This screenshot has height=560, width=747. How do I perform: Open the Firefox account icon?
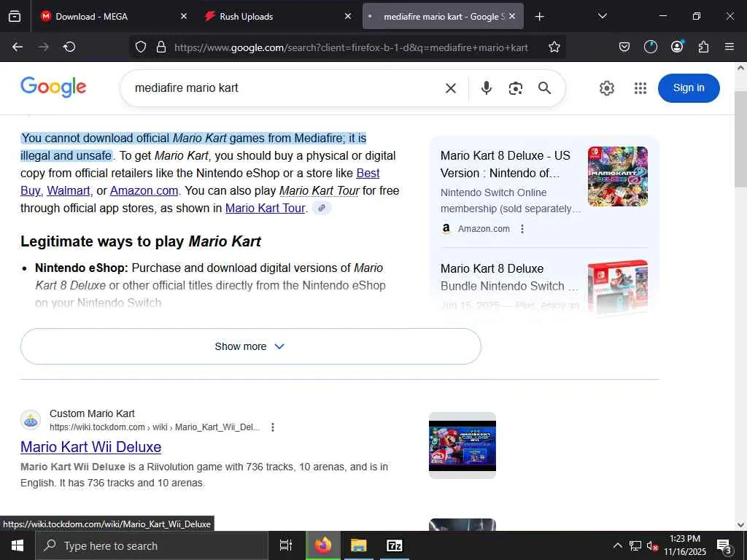click(677, 47)
